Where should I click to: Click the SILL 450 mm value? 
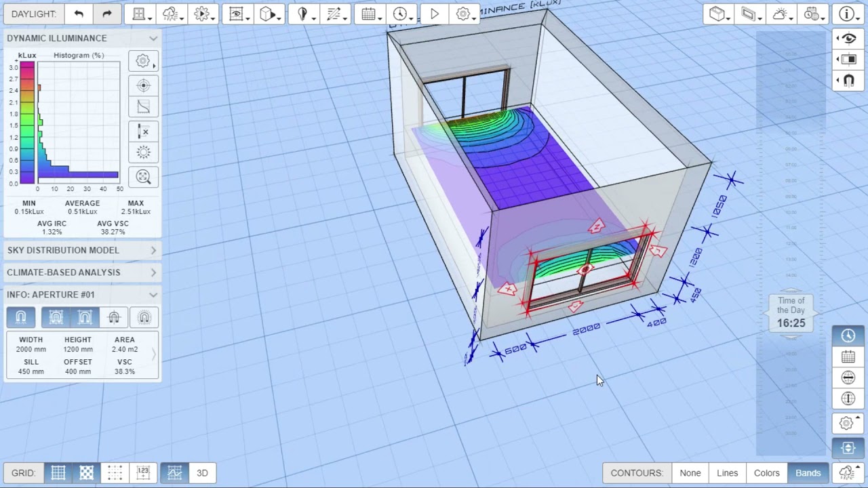coord(31,371)
